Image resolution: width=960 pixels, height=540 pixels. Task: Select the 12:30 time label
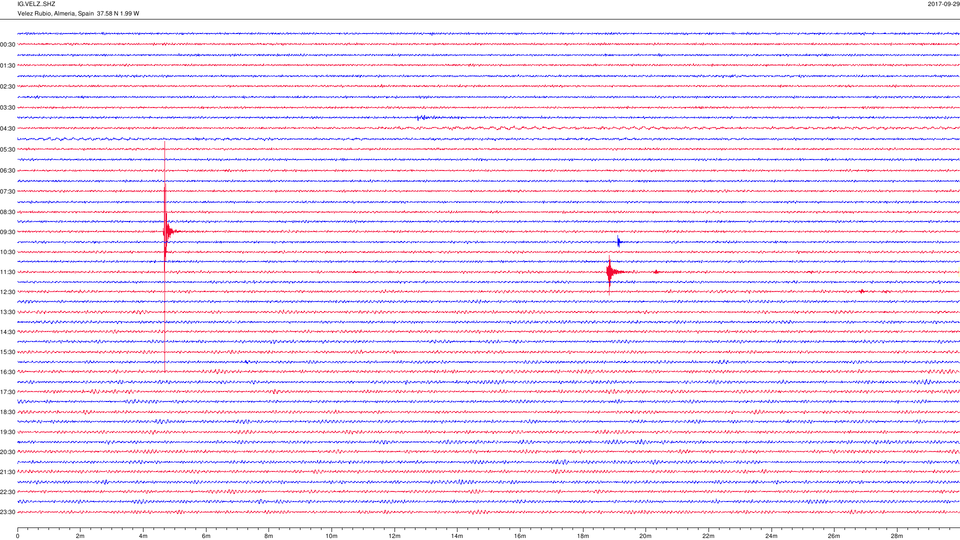pos(8,292)
